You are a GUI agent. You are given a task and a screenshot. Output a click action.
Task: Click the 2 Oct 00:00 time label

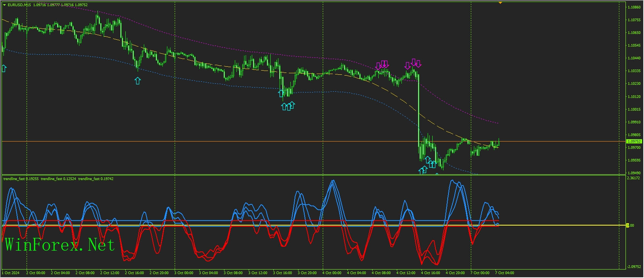[x=35, y=273]
